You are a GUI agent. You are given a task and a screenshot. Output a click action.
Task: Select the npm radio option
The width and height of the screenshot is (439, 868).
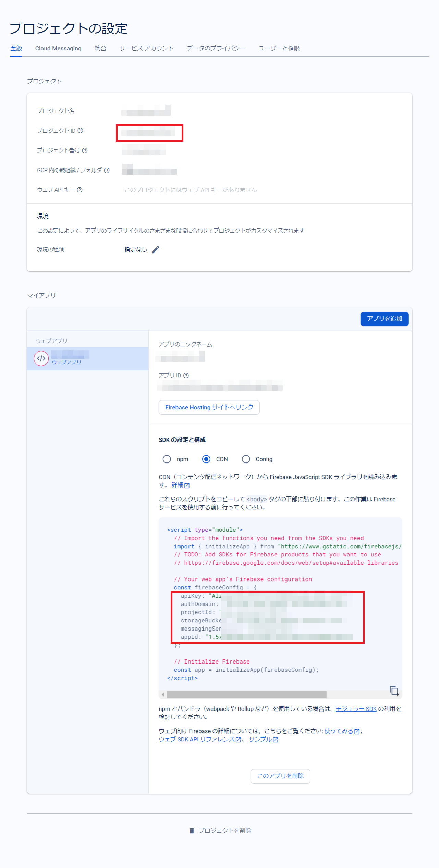167,459
